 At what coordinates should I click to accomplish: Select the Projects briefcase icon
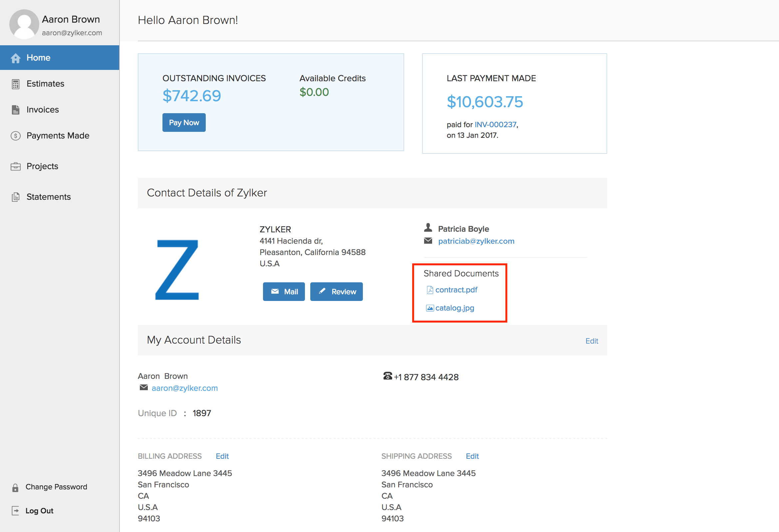[x=15, y=166]
